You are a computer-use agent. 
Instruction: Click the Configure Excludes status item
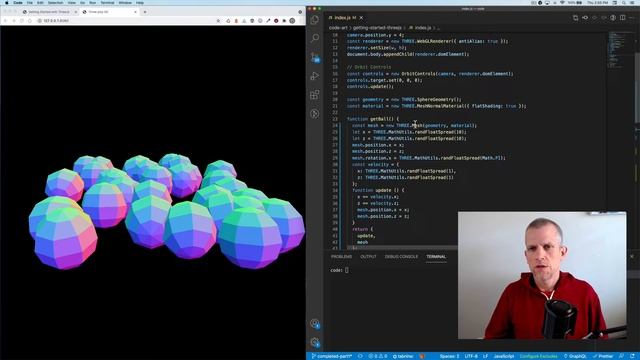tap(538, 356)
